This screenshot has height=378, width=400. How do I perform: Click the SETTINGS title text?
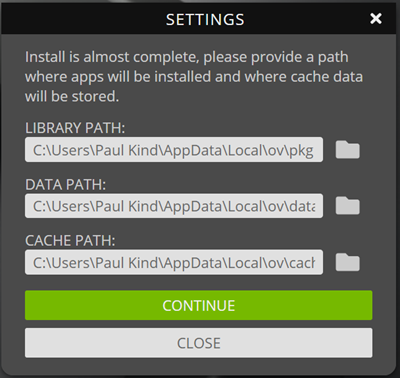(205, 19)
